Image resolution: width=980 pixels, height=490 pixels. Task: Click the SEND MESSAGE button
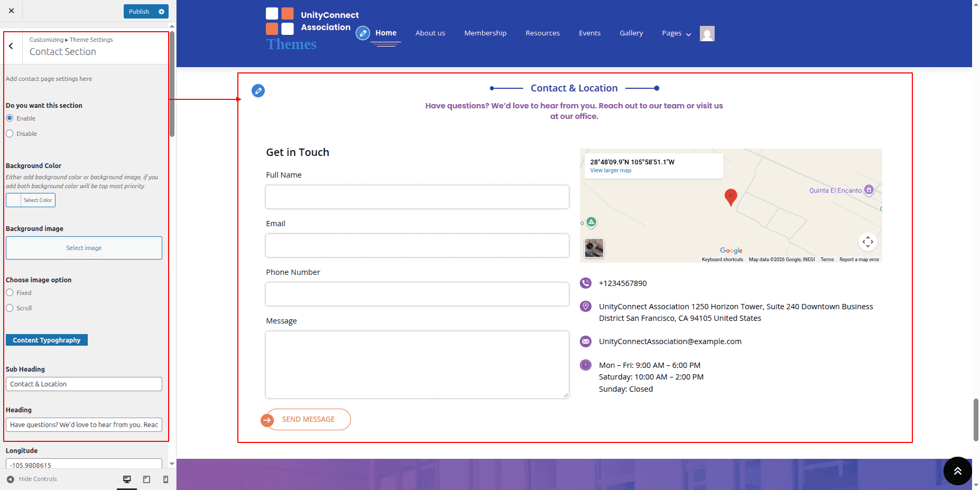308,419
